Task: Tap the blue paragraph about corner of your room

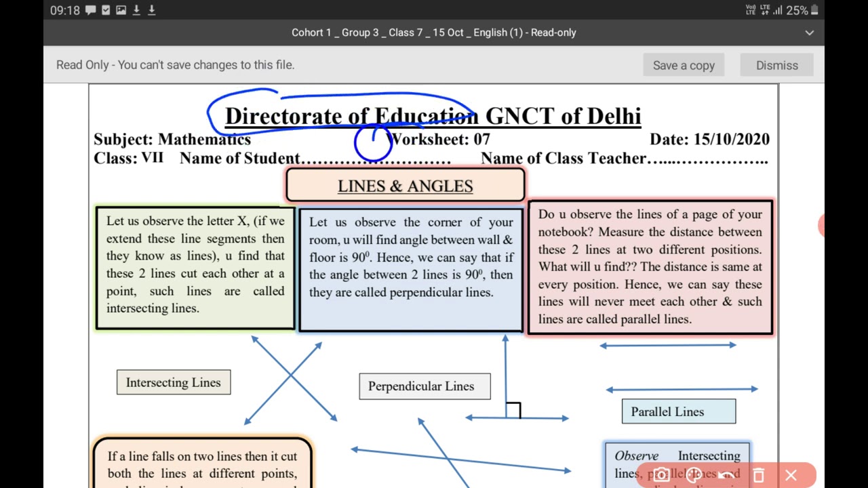Action: coord(410,270)
